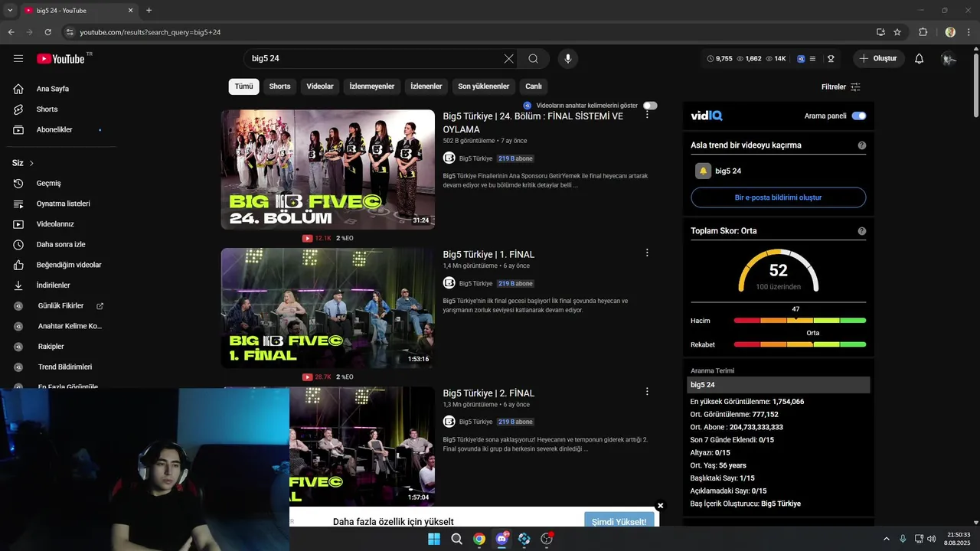Select the İzlenenler filter chip
980x551 pixels.
[426, 86]
